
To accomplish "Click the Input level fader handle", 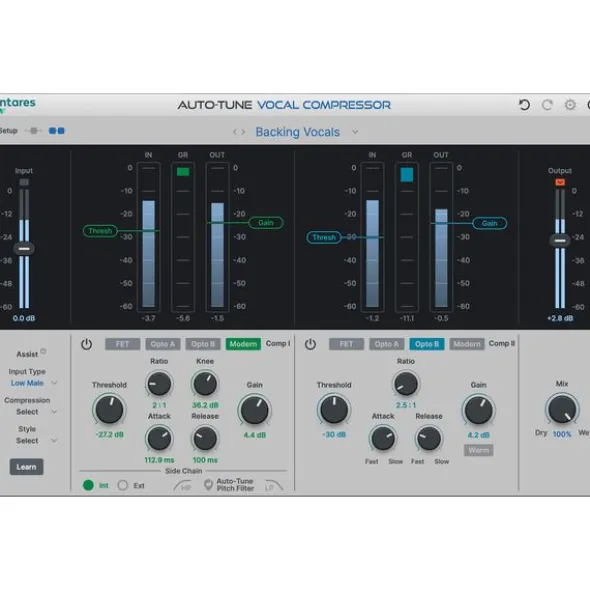I will coord(24,248).
